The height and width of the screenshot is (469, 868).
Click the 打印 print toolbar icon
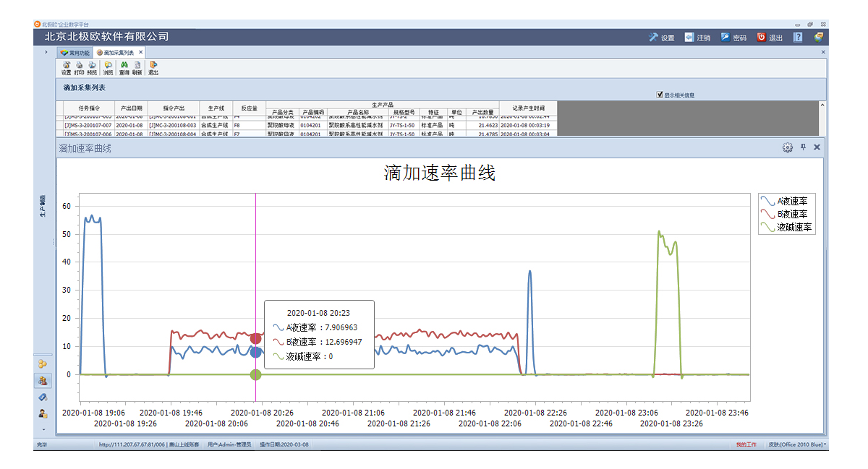pyautogui.click(x=79, y=69)
